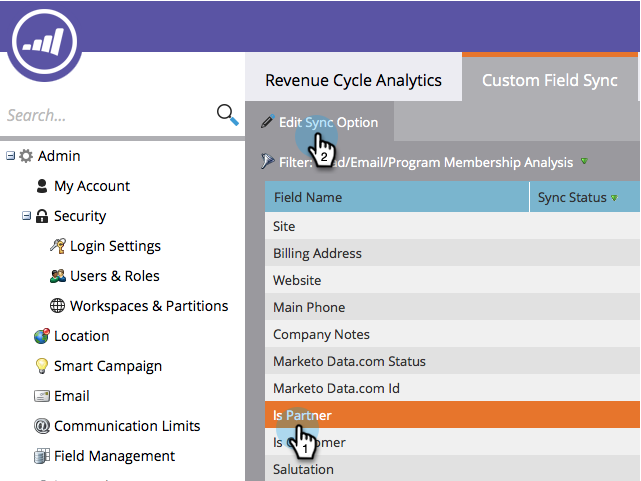
Task: Select Location in the Admin tree
Action: coord(81,336)
